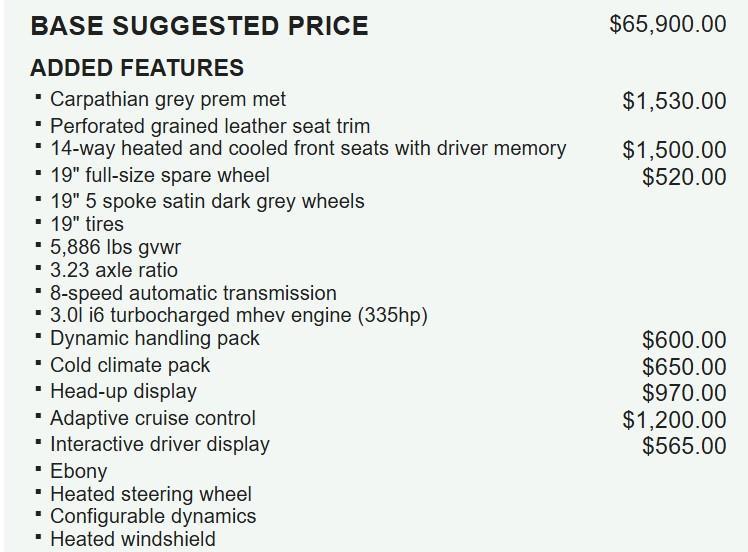Image resolution: width=748 pixels, height=552 pixels.
Task: Select the $65,900.00 base price amount
Action: [667, 24]
